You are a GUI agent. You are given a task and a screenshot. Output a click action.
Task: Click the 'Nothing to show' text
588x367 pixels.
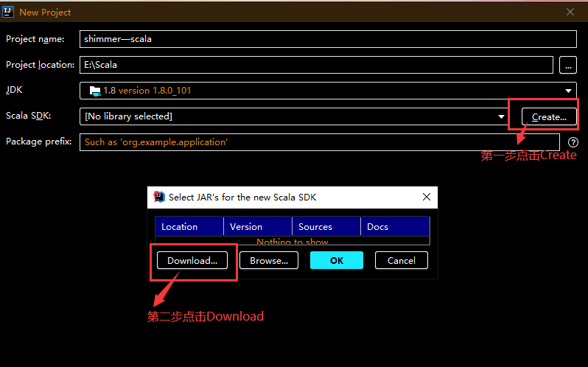(292, 242)
